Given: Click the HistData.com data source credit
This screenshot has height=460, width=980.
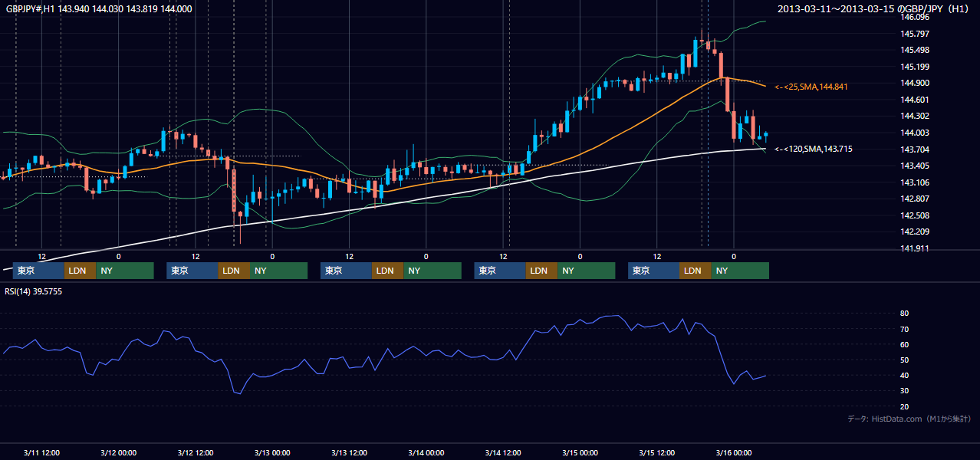Looking at the screenshot, I should tap(909, 419).
